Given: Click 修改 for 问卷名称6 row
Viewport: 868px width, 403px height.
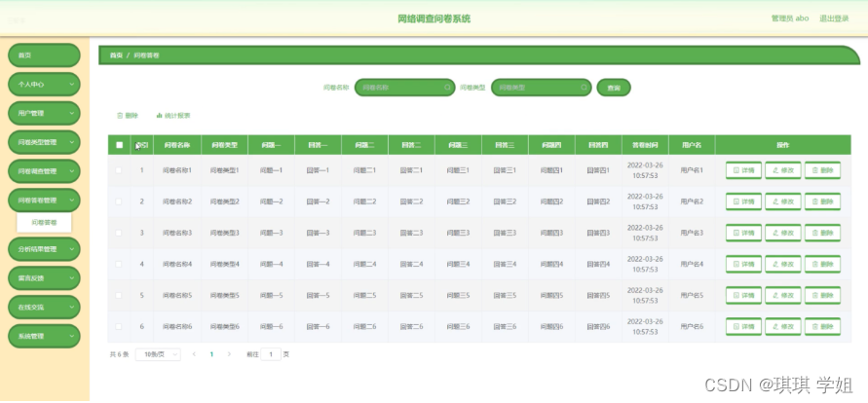Looking at the screenshot, I should pos(782,327).
